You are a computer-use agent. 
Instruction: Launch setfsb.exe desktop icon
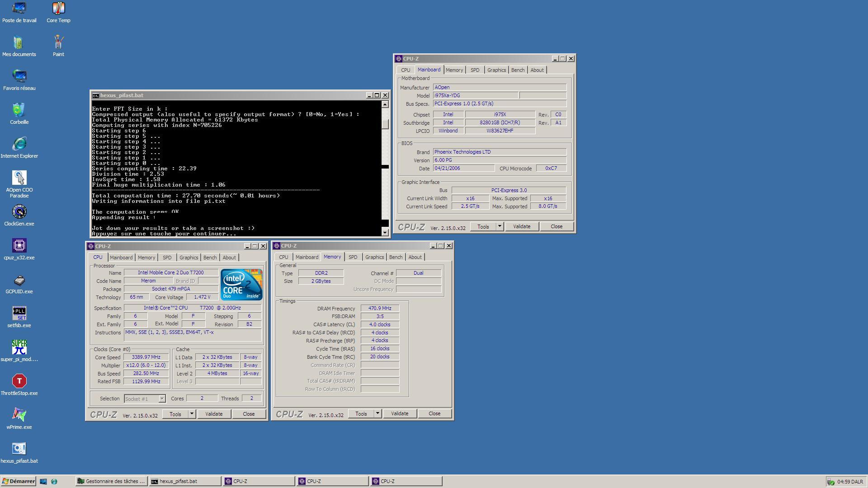(19, 317)
